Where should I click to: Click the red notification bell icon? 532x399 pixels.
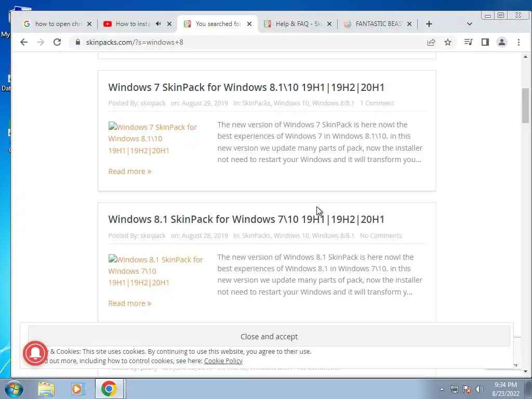point(35,353)
